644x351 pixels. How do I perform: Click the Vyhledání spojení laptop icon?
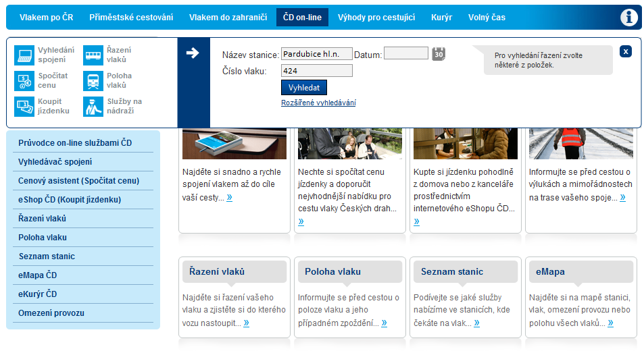coord(24,55)
